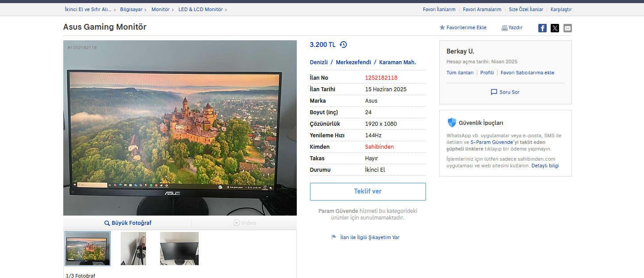The image size is (644, 278).
Task: Click the shield icon beside Güvenlik İpuçları
Action: [452, 123]
